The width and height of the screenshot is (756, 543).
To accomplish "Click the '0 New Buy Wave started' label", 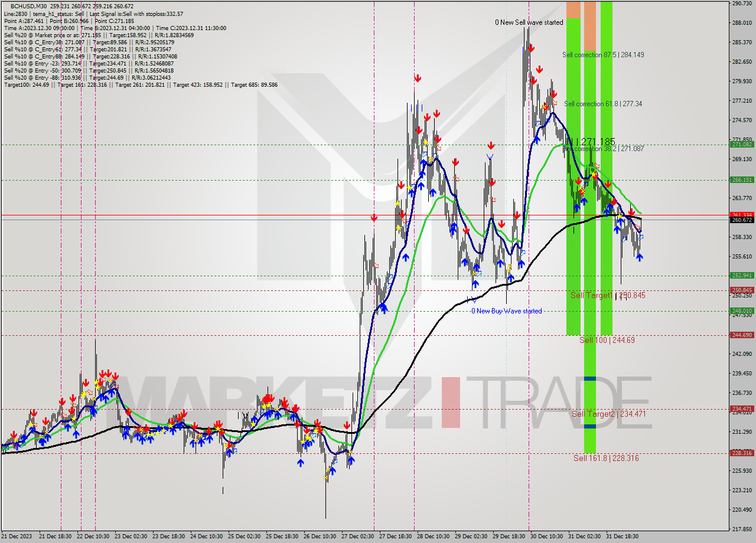I will [506, 311].
